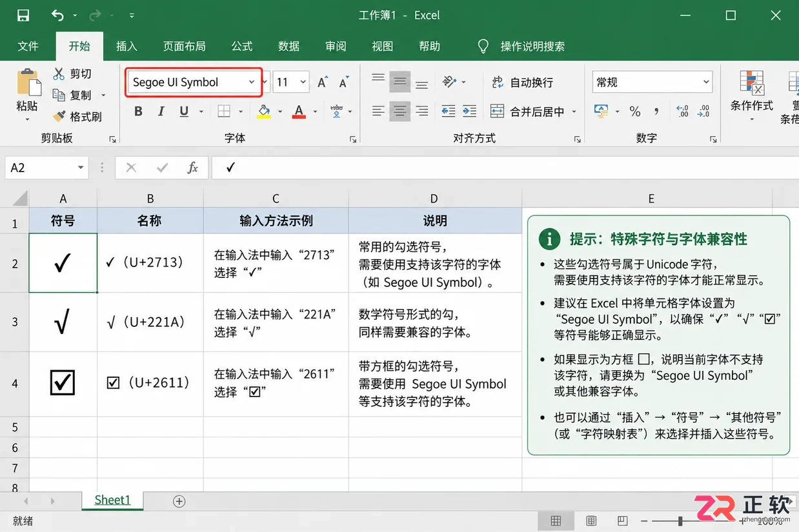Open the font group dialog launcher
The image size is (799, 532).
pos(353,139)
